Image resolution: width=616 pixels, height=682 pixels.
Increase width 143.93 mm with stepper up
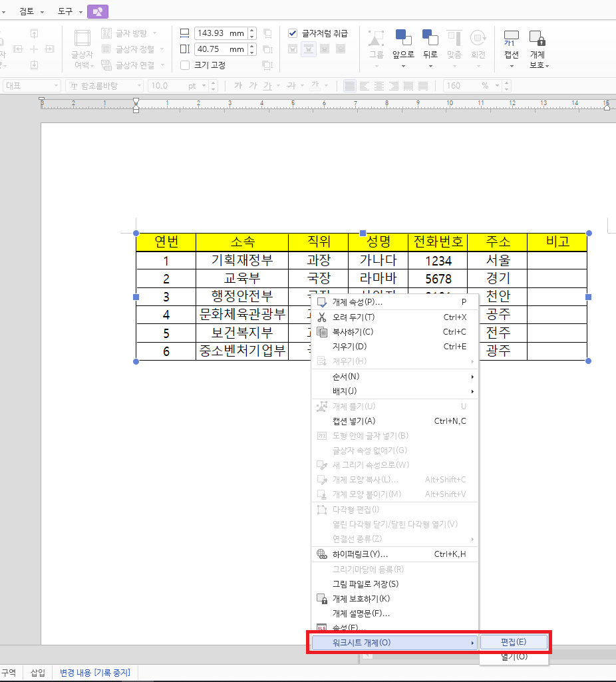(x=252, y=30)
